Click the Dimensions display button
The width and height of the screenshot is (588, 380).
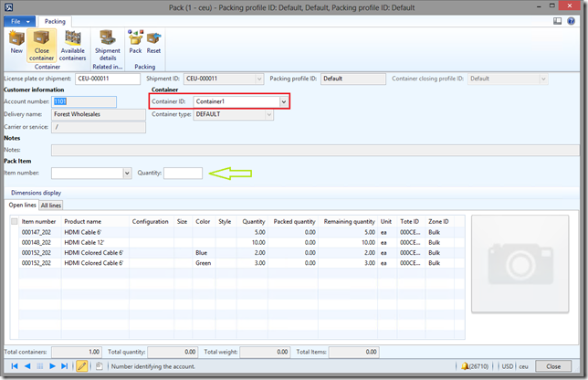tap(36, 193)
